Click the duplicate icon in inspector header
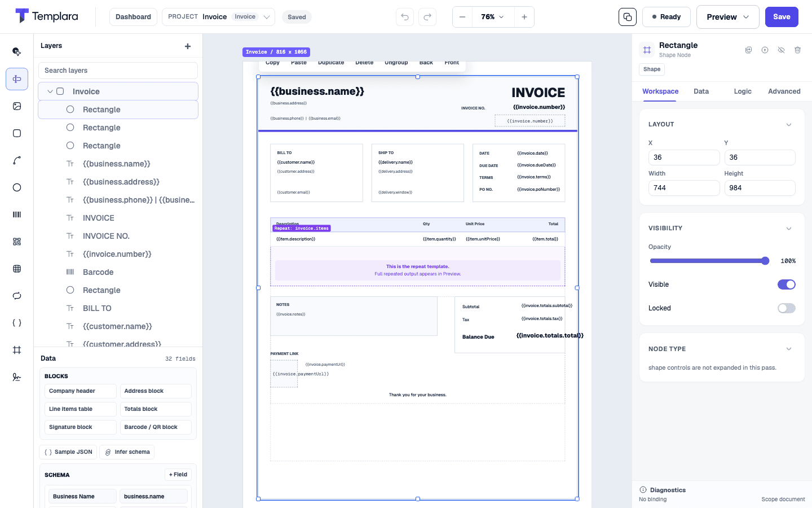The width and height of the screenshot is (812, 508). (749, 50)
